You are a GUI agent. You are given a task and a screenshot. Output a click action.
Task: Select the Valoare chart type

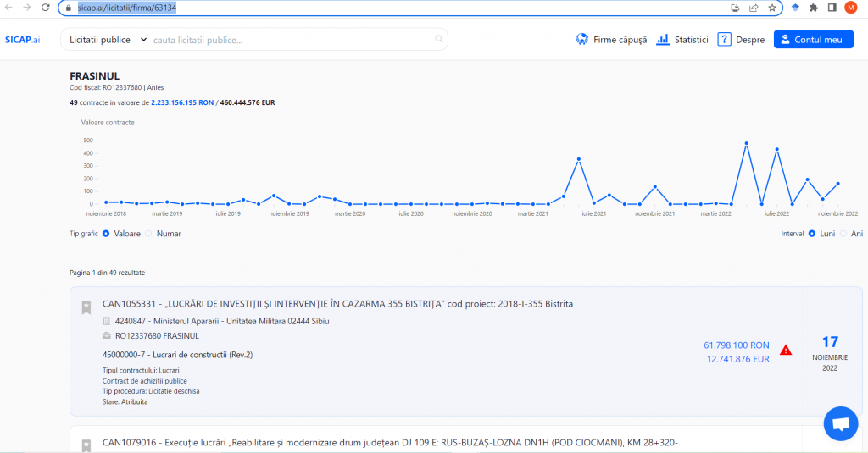tap(106, 233)
